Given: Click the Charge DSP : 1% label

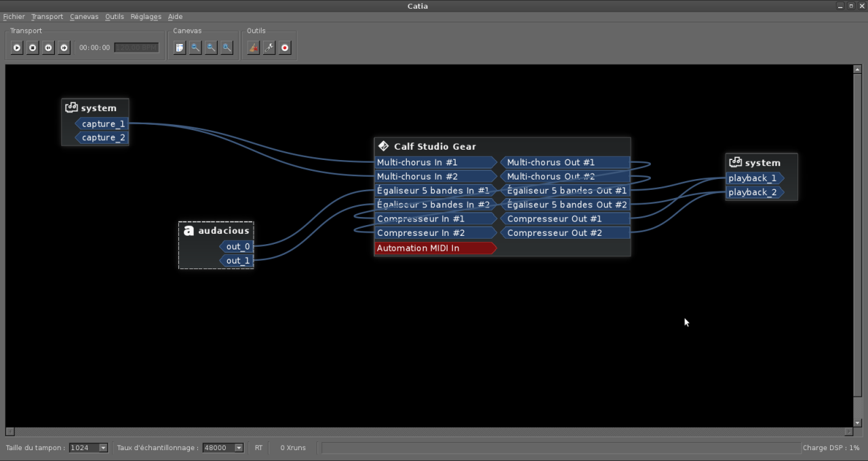Looking at the screenshot, I should coord(831,447).
